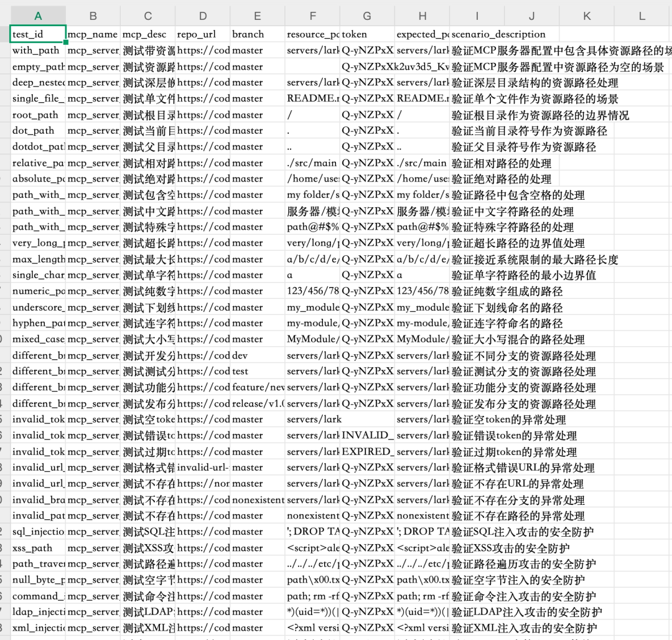This screenshot has width=672, height=640.
Task: Click the <script>ale resource path cell
Action: 312,547
